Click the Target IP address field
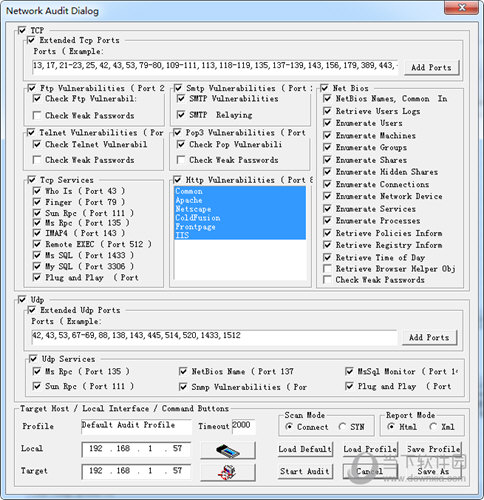The image size is (484, 500). [x=136, y=471]
